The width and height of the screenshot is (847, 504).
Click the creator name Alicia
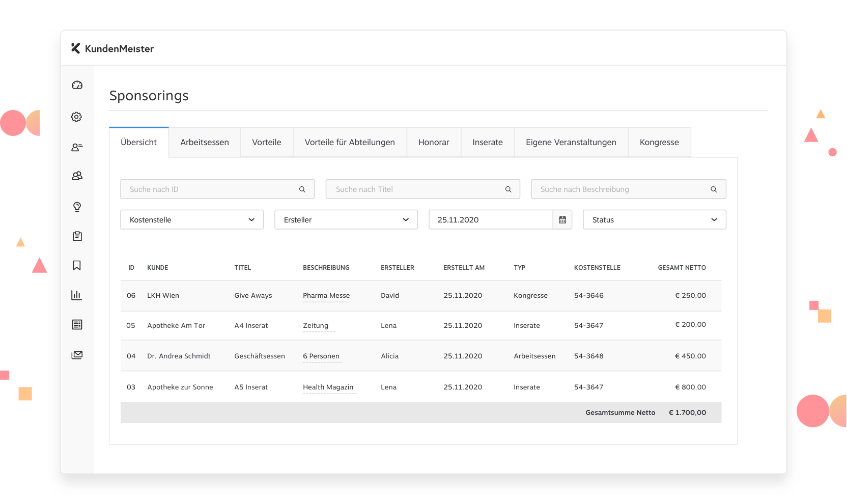[390, 356]
